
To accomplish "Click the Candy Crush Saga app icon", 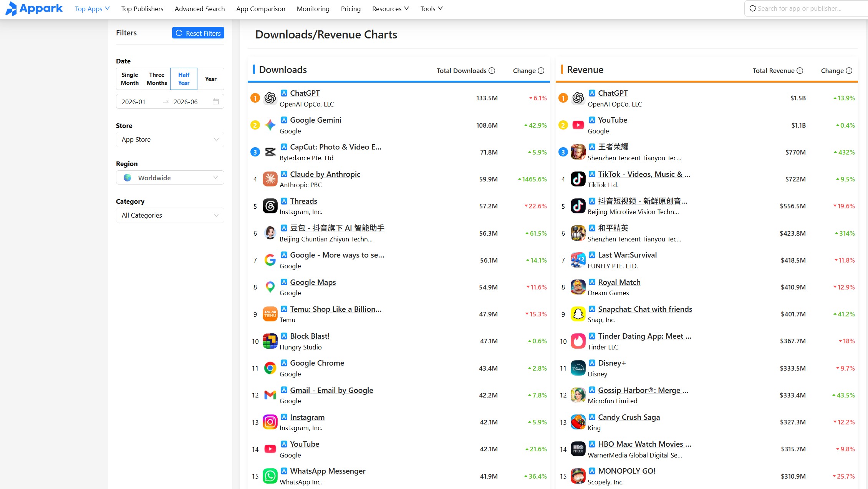I will pyautogui.click(x=578, y=422).
